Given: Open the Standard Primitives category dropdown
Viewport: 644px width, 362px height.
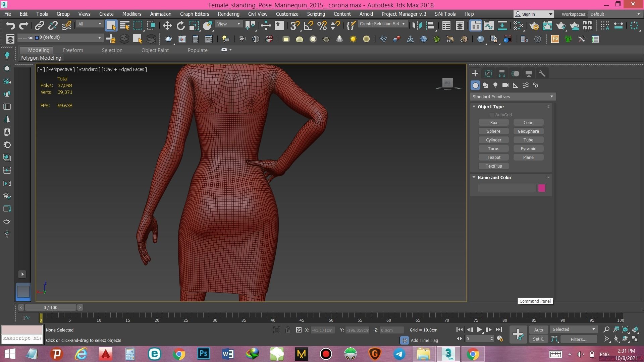Looking at the screenshot, I should click(x=513, y=97).
